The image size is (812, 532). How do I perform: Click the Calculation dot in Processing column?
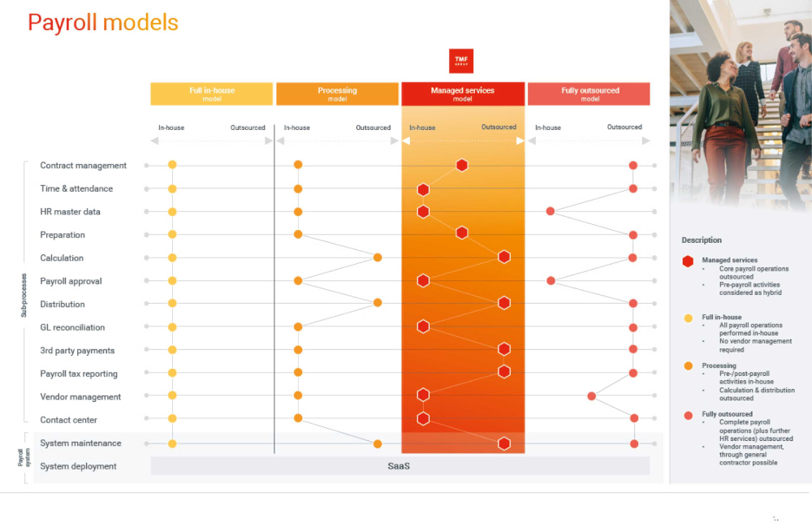click(x=378, y=257)
